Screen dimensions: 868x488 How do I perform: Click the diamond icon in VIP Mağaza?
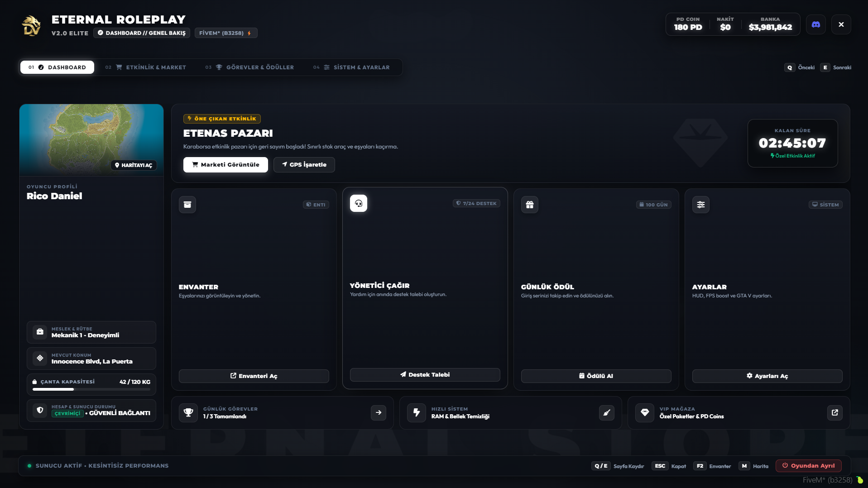tap(644, 412)
